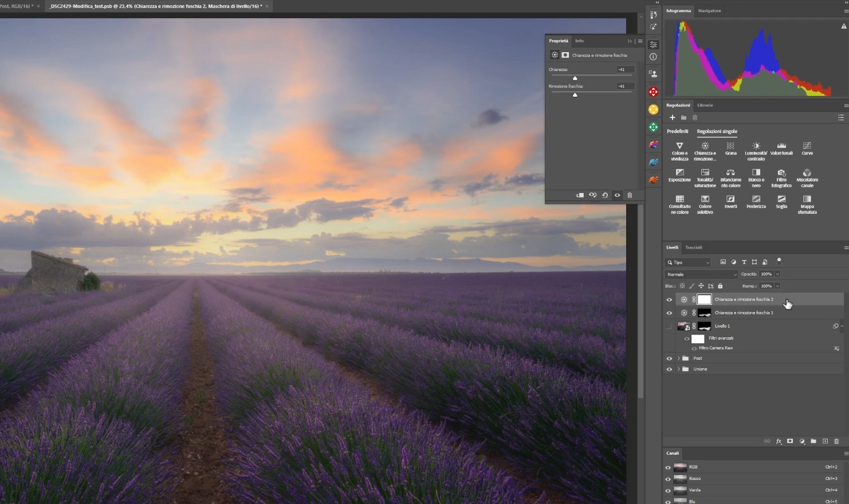The width and height of the screenshot is (849, 504).
Task: Switch to the Navigatore tab
Action: (709, 11)
